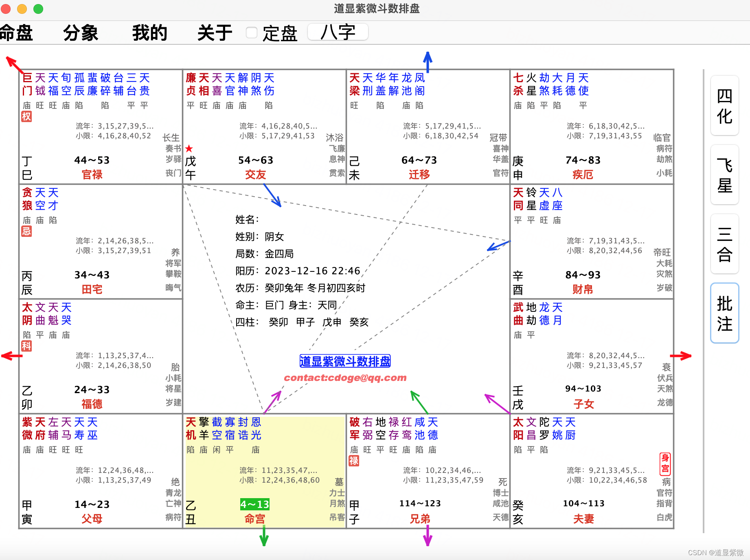Click the contact:cdoge@qq.com email text

click(x=345, y=378)
